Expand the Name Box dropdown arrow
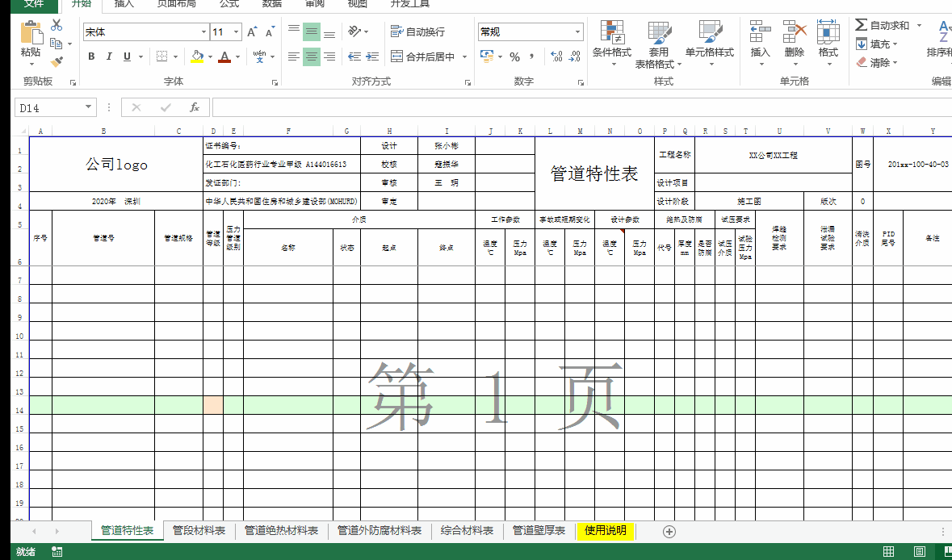 [x=89, y=107]
